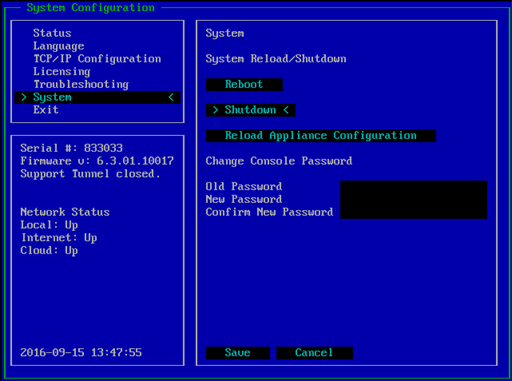The height and width of the screenshot is (381, 512).
Task: Click the Support Tunnel closed. text
Action: (90, 174)
